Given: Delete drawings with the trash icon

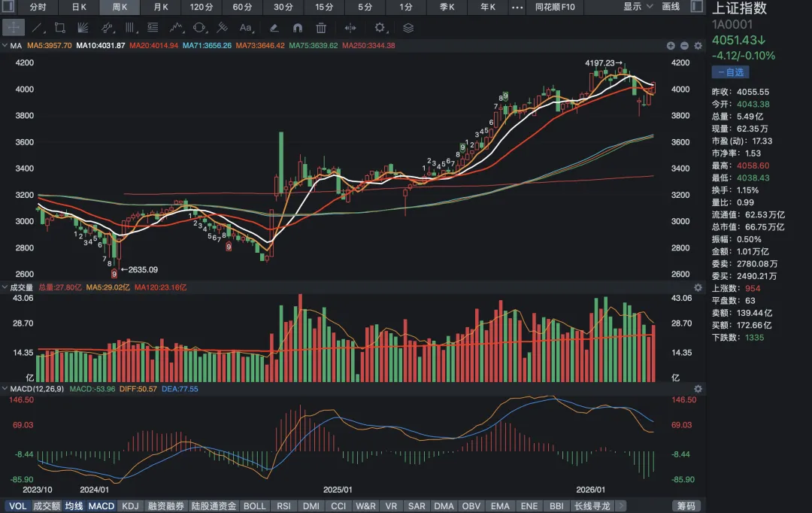Looking at the screenshot, I should [321, 28].
